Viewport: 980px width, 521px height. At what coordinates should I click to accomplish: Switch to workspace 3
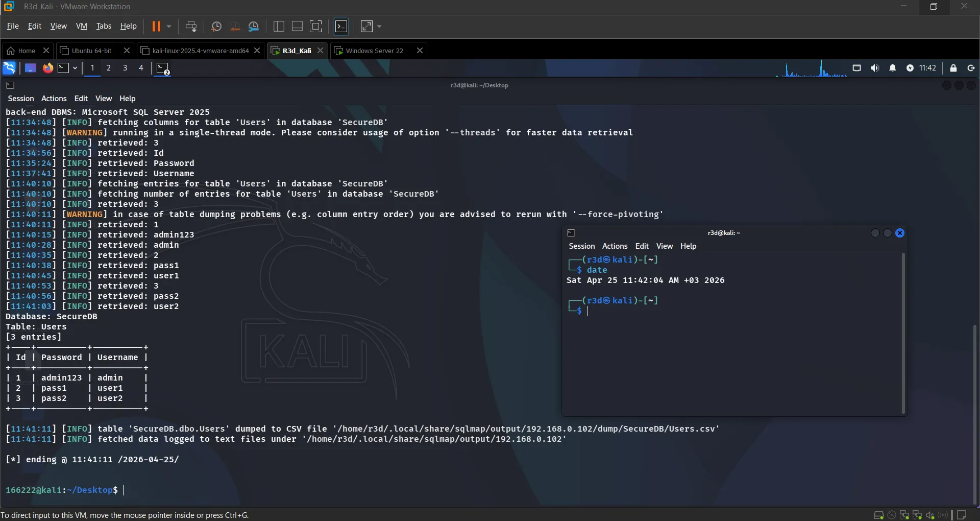pyautogui.click(x=125, y=68)
